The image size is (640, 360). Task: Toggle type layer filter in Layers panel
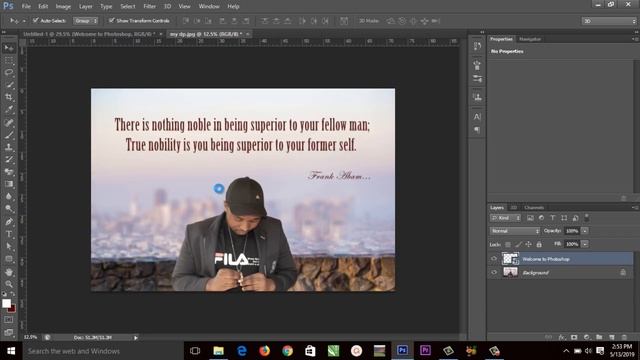pyautogui.click(x=553, y=218)
